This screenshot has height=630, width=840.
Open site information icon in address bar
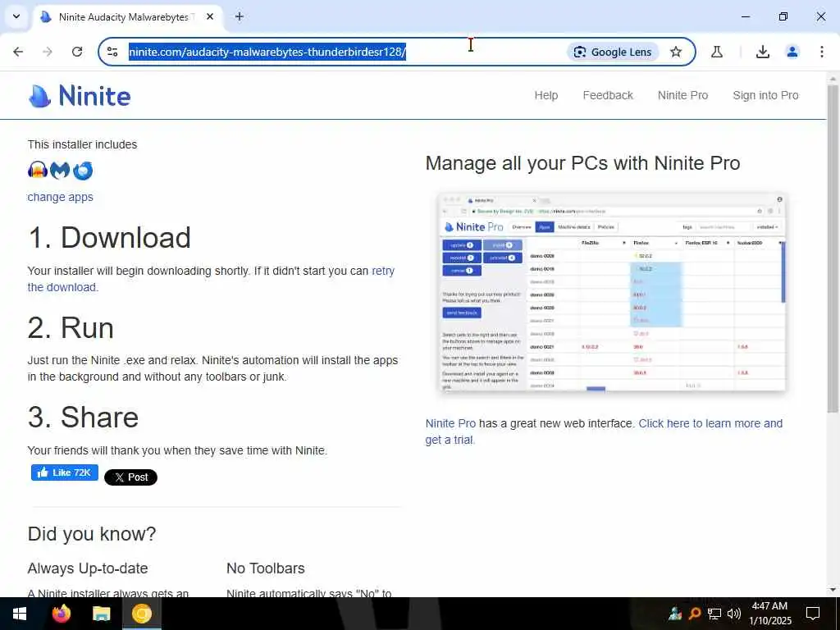click(112, 52)
